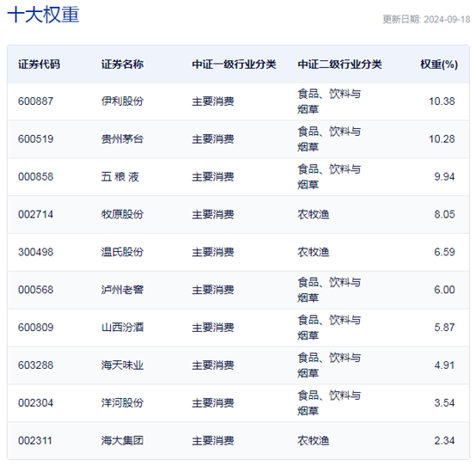Select the 牧原股份 row name
476x466 pixels.
[x=122, y=214]
